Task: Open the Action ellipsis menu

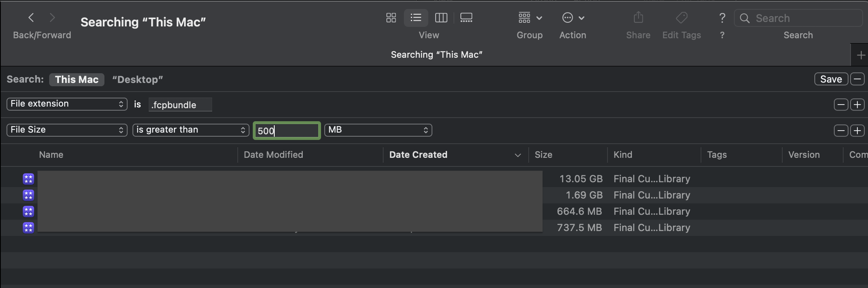Action: (x=573, y=18)
